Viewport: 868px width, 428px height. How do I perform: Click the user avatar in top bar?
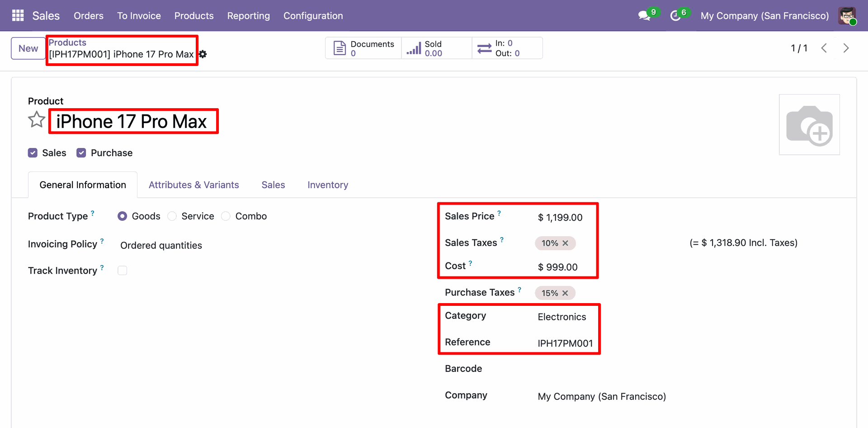tap(847, 16)
